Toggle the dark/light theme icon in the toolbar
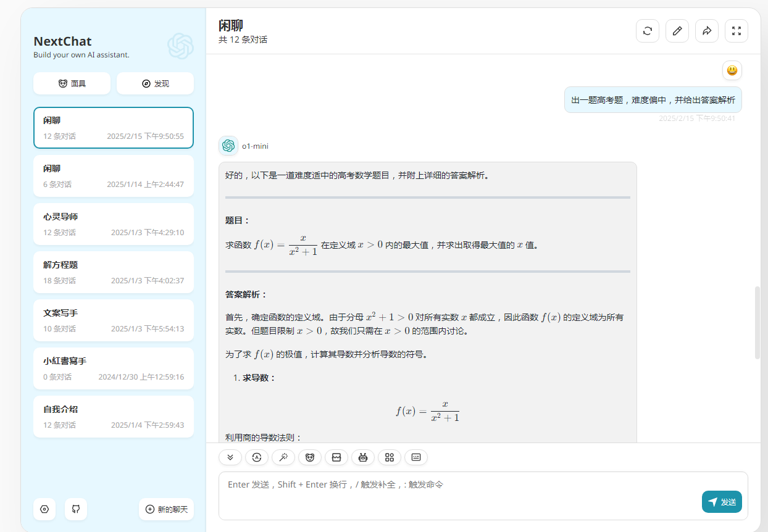 click(257, 457)
